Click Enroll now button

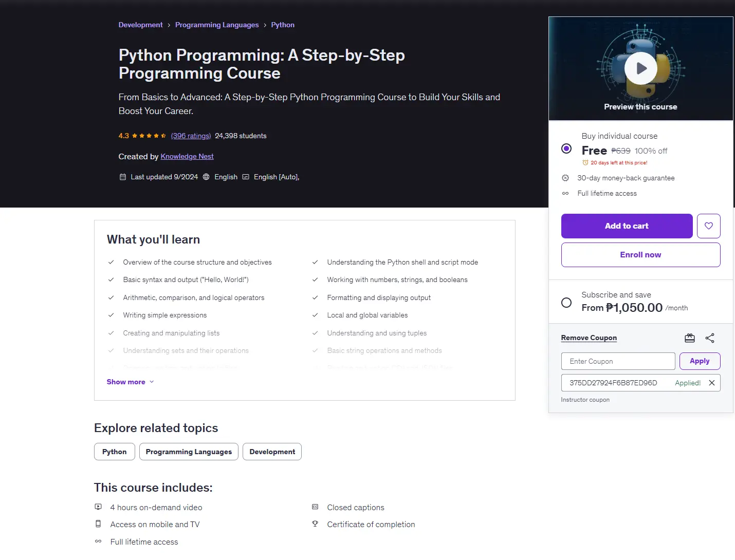640,255
